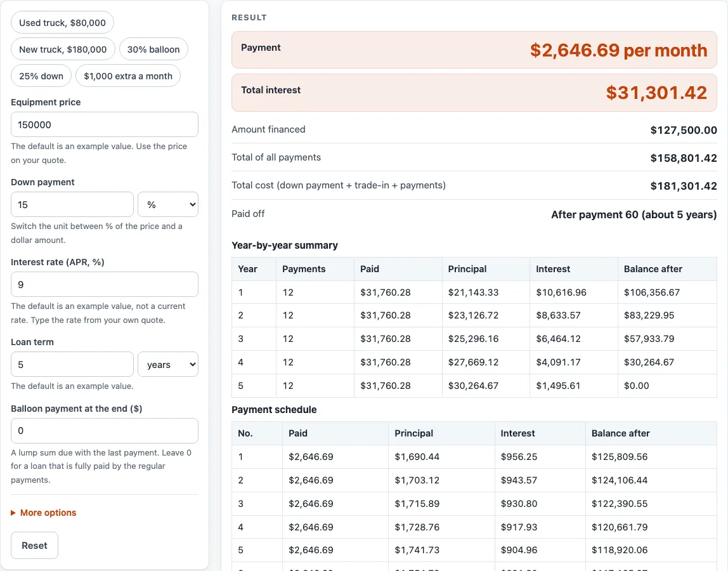This screenshot has width=728, height=571.
Task: Select Total of all payments $158,801.42
Action: [684, 158]
